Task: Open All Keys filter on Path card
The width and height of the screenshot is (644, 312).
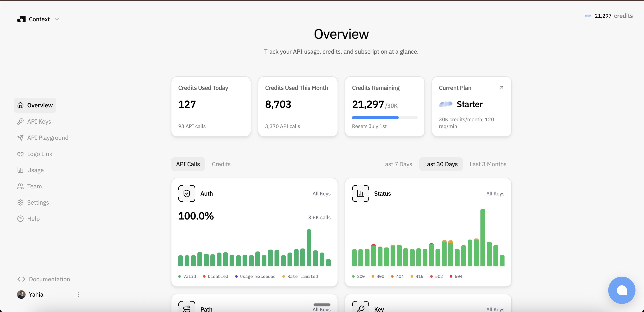Action: point(322,309)
